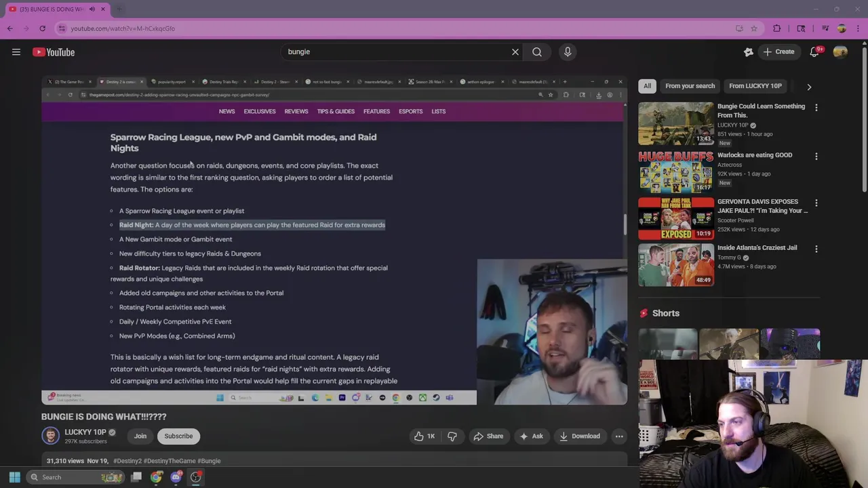The height and width of the screenshot is (488, 868).
Task: Select the From LUCKYY 10P chip
Action: click(755, 86)
